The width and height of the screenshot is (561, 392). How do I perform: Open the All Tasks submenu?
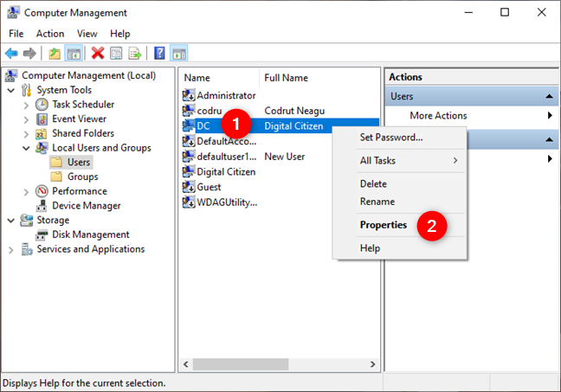pyautogui.click(x=400, y=161)
